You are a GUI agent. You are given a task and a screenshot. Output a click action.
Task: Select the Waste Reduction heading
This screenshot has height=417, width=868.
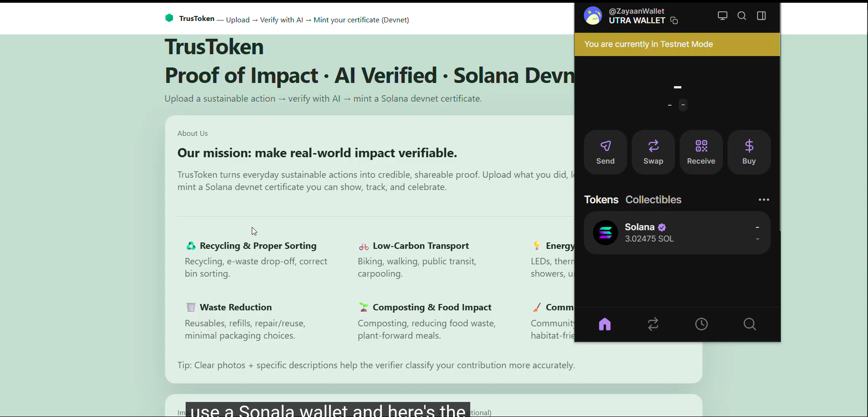click(x=236, y=308)
